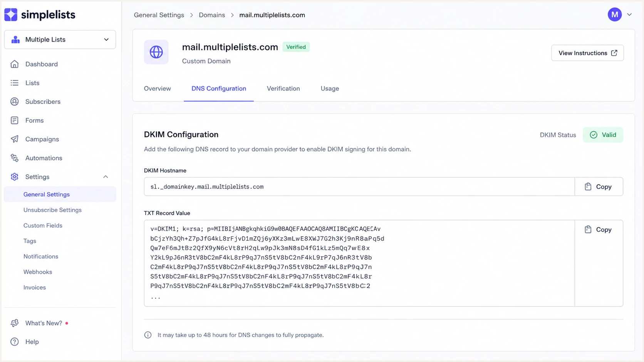Click the simplelists logo icon

pyautogui.click(x=11, y=15)
